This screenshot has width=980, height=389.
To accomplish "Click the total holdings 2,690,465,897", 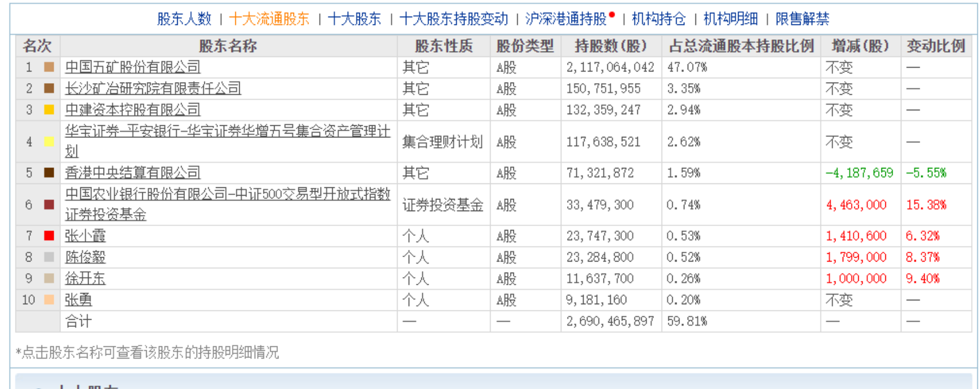I will pyautogui.click(x=610, y=321).
